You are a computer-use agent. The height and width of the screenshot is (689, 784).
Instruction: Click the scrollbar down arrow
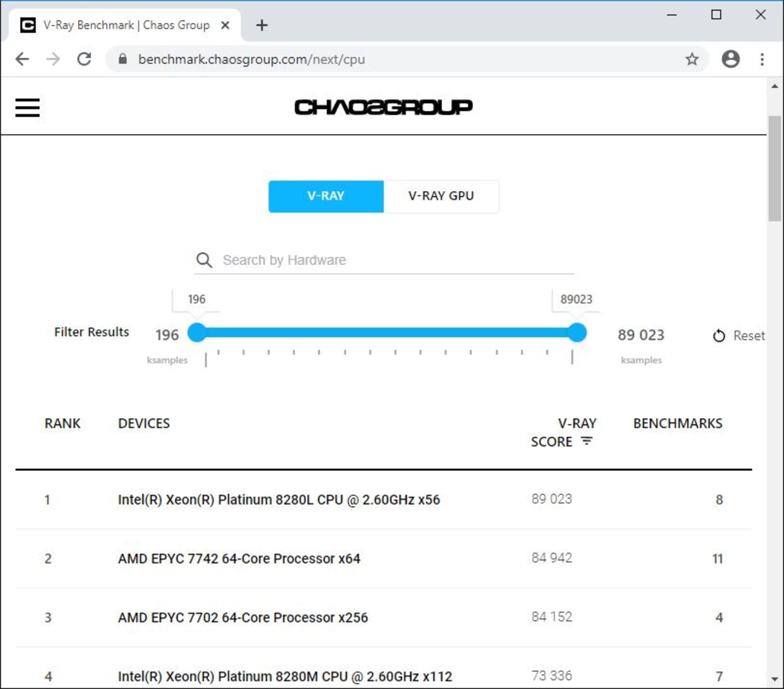[x=775, y=679]
